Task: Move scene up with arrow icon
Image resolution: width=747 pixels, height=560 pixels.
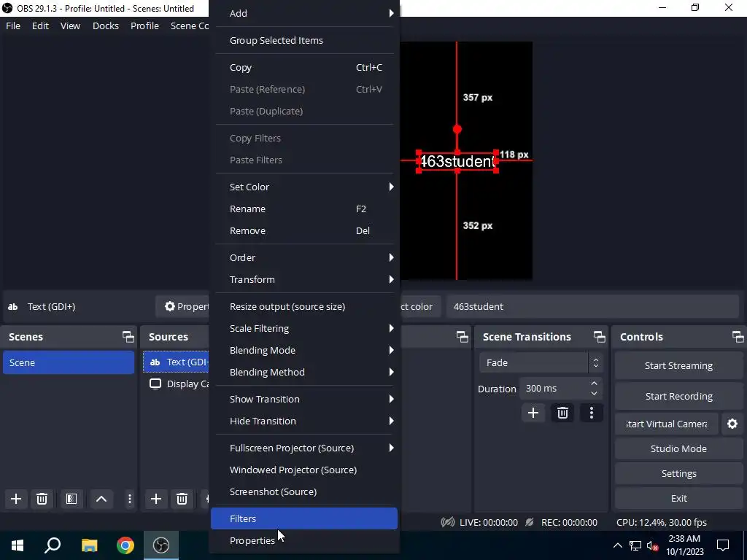Action: pos(101,499)
